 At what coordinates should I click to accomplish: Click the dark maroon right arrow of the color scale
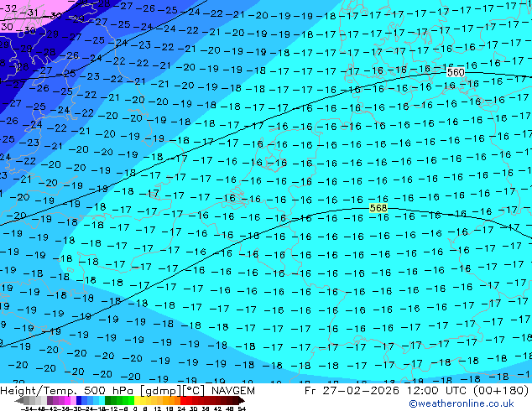pos(242,400)
